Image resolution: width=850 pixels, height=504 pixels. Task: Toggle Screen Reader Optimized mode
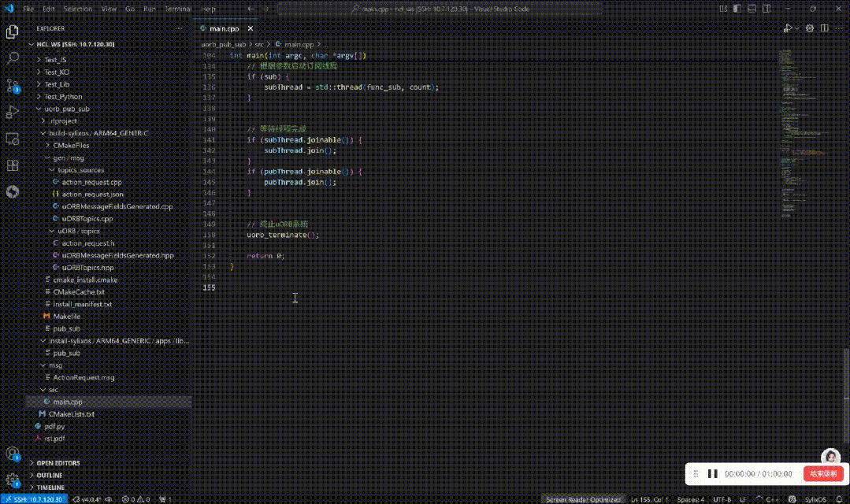[x=583, y=498]
